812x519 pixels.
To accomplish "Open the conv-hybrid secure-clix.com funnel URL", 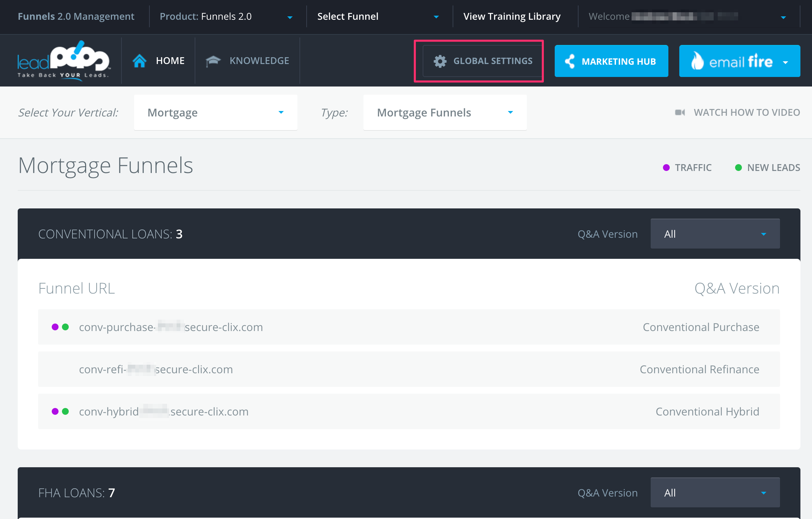I will click(x=164, y=412).
